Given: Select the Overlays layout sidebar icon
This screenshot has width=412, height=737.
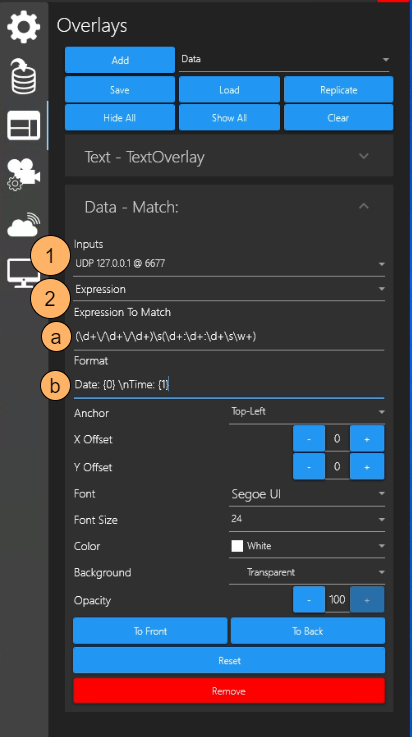Looking at the screenshot, I should click(23, 126).
